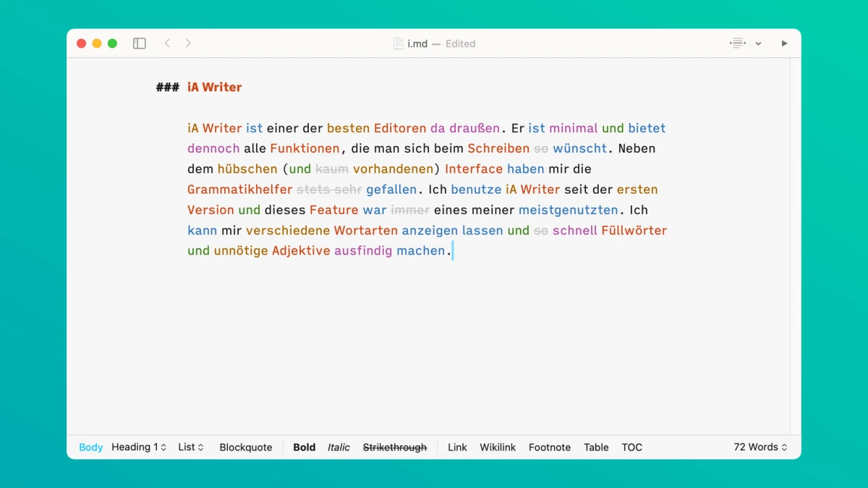This screenshot has height=488, width=868.
Task: Click the struck-through words "stets sehr"
Action: 329,189
